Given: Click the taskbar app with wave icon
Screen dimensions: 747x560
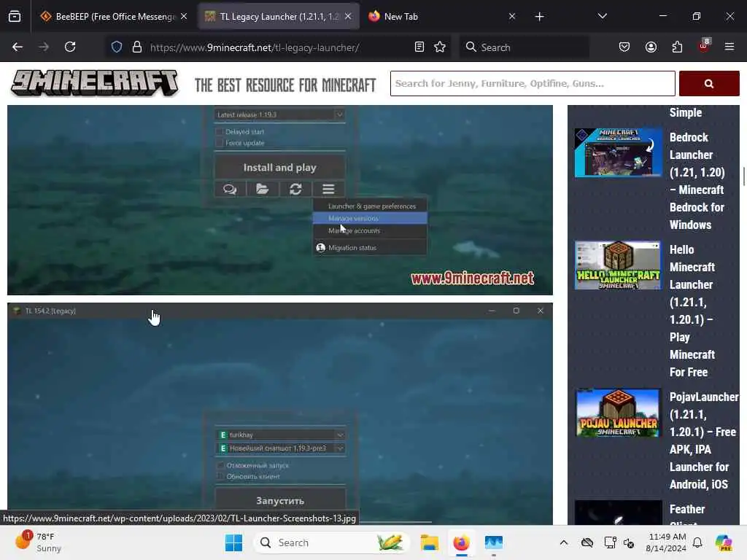Looking at the screenshot, I should [494, 542].
